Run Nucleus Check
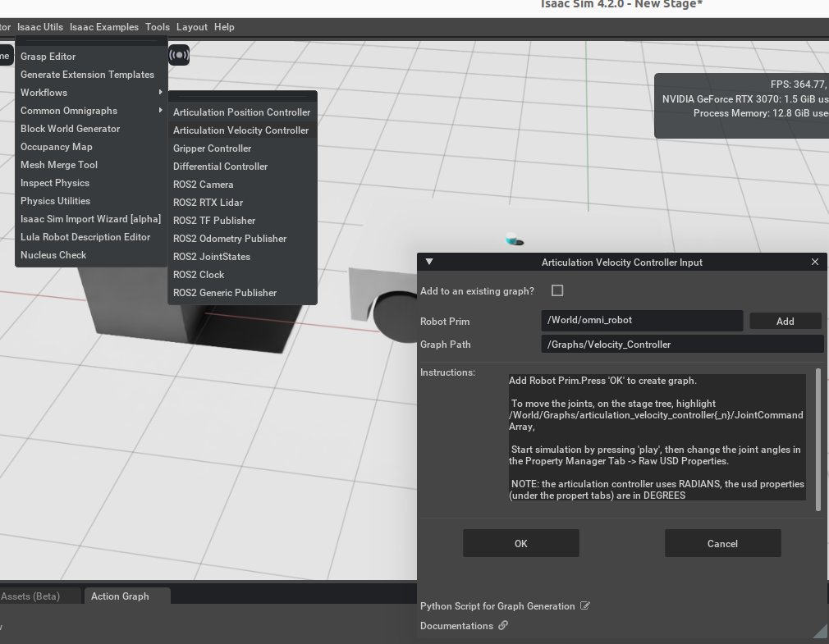Viewport: 829px width, 644px height. tap(91, 254)
